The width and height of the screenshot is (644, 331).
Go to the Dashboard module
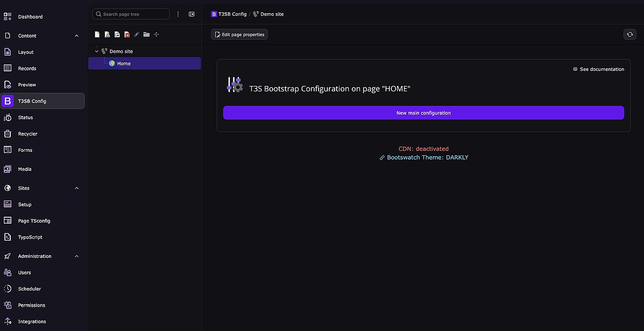30,17
